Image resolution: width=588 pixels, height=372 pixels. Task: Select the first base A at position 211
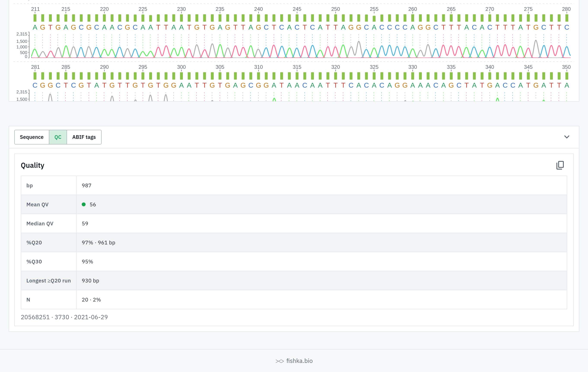click(x=35, y=27)
